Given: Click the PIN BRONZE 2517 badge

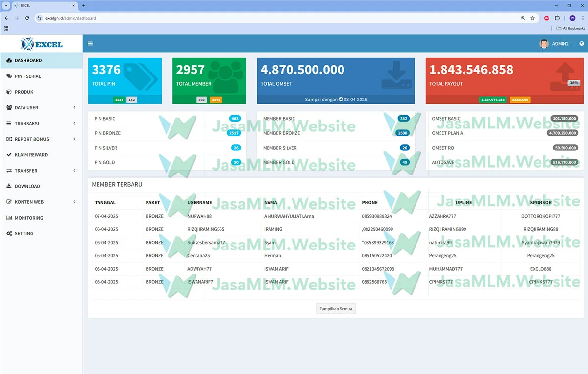Looking at the screenshot, I should coord(234,133).
